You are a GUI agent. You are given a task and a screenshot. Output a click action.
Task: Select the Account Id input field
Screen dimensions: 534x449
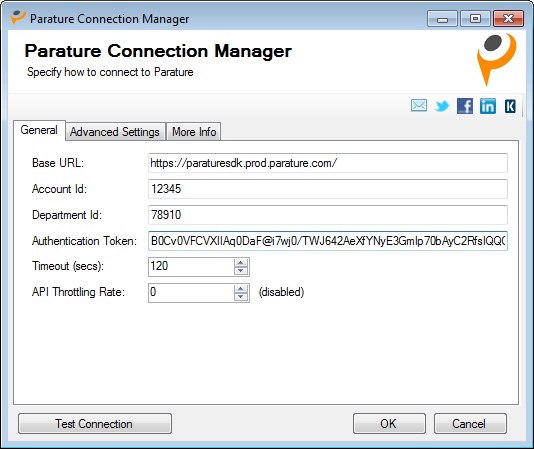pos(328,189)
